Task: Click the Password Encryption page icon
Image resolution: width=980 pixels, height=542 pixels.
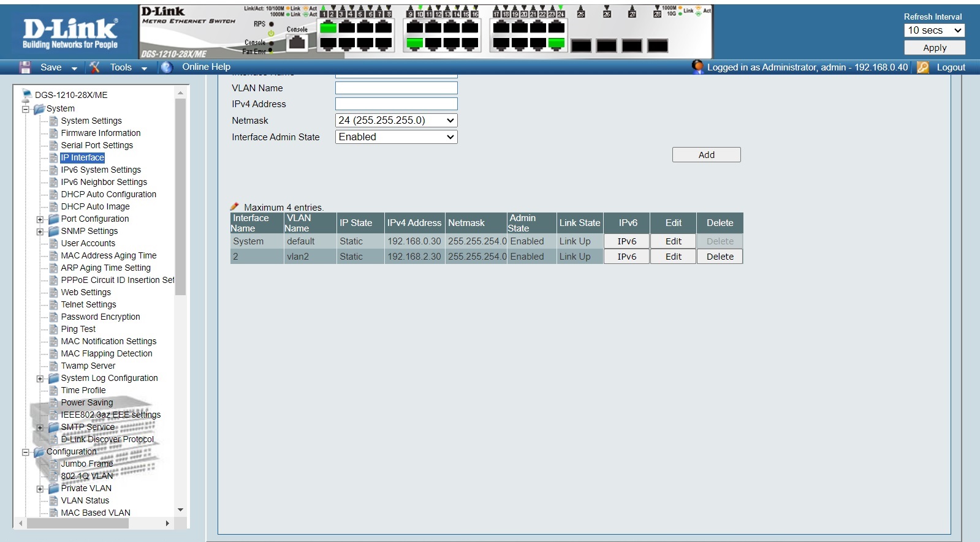Action: tap(53, 317)
